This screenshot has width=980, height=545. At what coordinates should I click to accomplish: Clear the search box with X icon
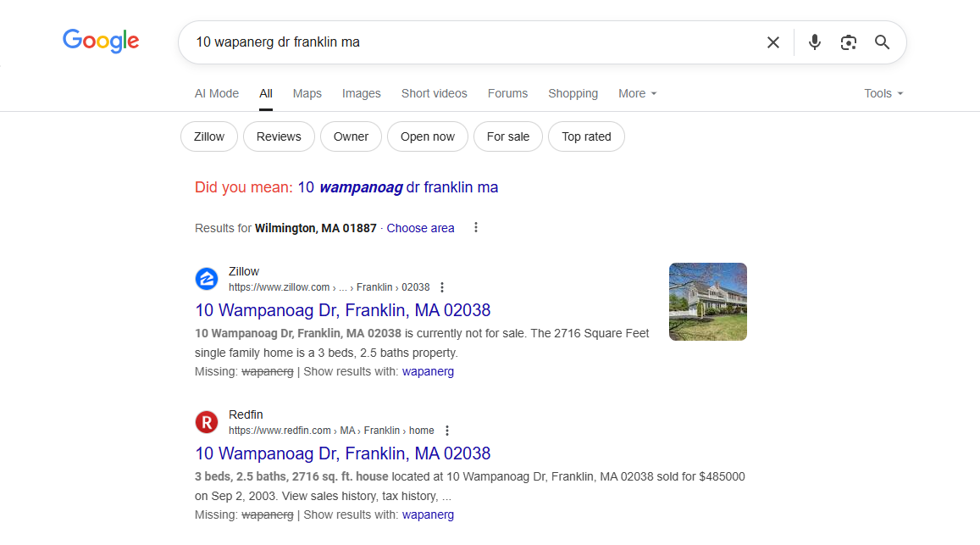(772, 42)
